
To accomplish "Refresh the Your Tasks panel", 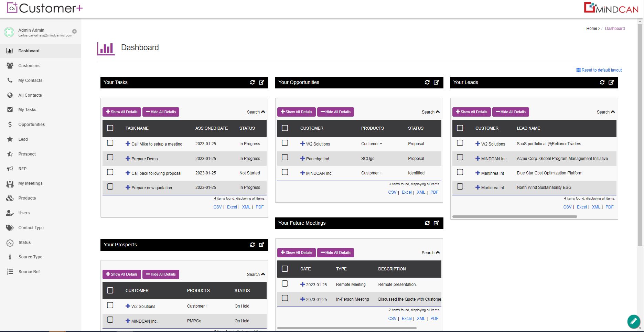I will 253,82.
